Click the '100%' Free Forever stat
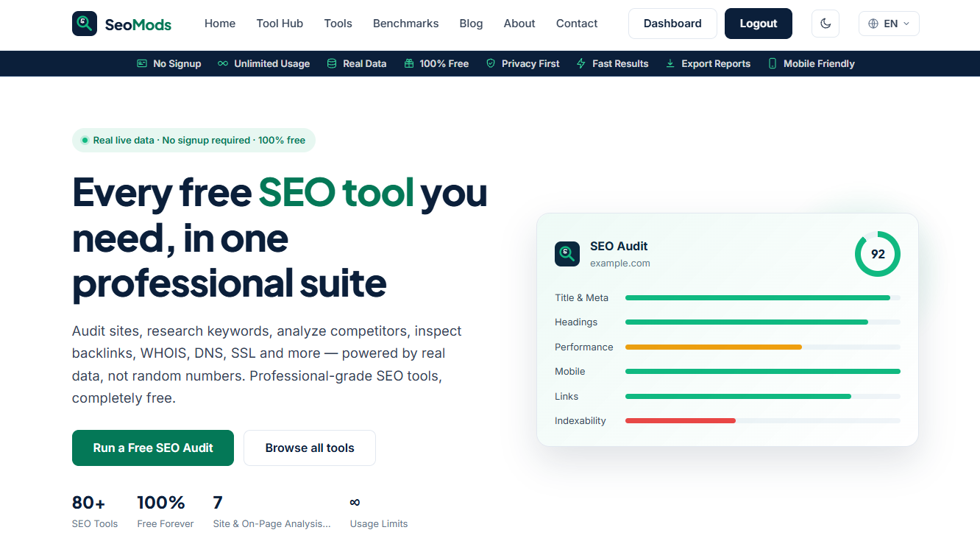 click(x=166, y=512)
